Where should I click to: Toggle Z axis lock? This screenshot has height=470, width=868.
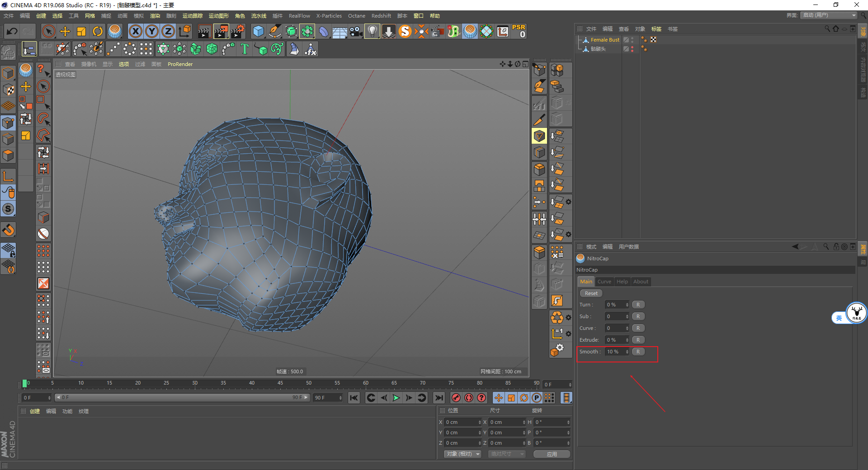pyautogui.click(x=168, y=31)
